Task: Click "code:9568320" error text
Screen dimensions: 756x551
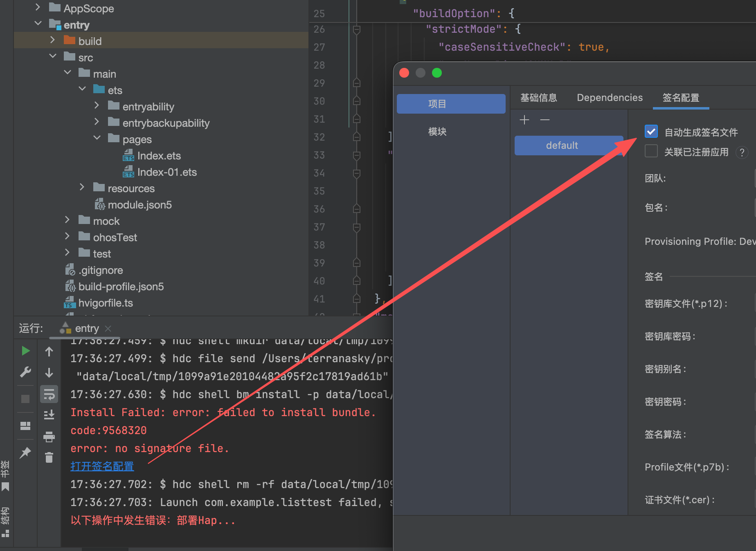Action: tap(108, 430)
